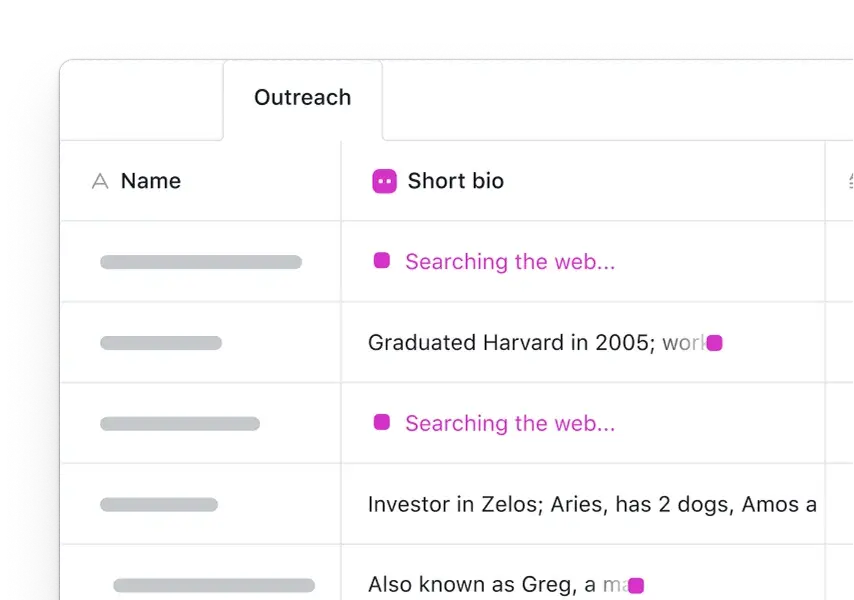Click pink square before second Searching the web
The image size is (854, 600).
coord(381,423)
